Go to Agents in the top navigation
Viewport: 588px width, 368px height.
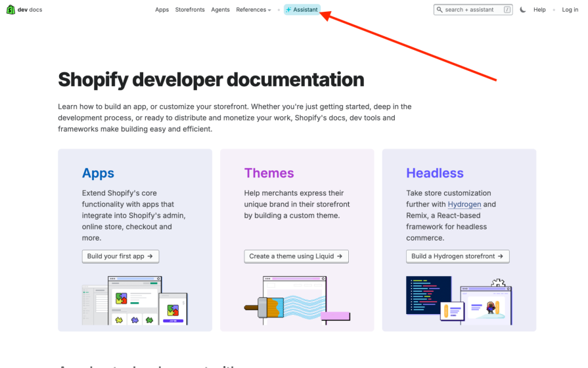pos(220,10)
